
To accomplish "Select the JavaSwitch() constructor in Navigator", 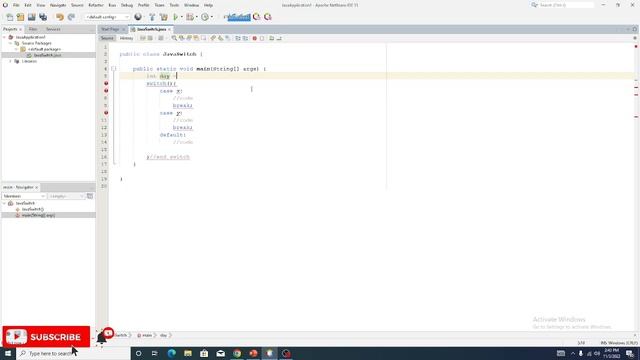I will [33, 209].
